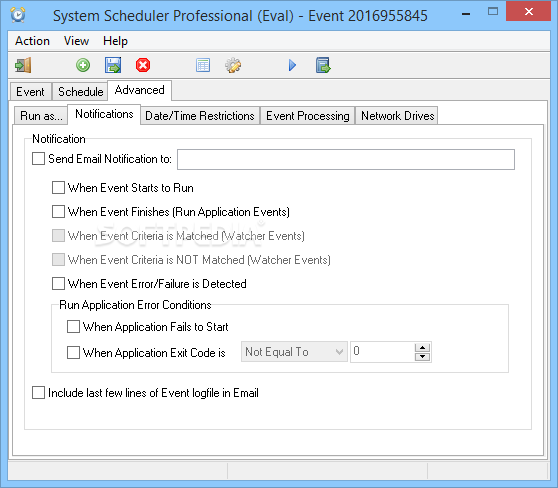Screen dimensions: 558x488
Task: Switch to the Schedule tab
Action: (x=81, y=91)
